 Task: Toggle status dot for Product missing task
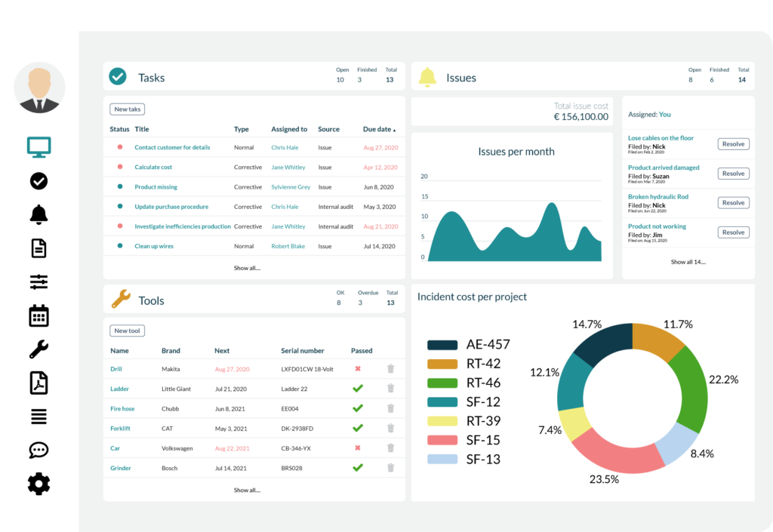tap(120, 186)
